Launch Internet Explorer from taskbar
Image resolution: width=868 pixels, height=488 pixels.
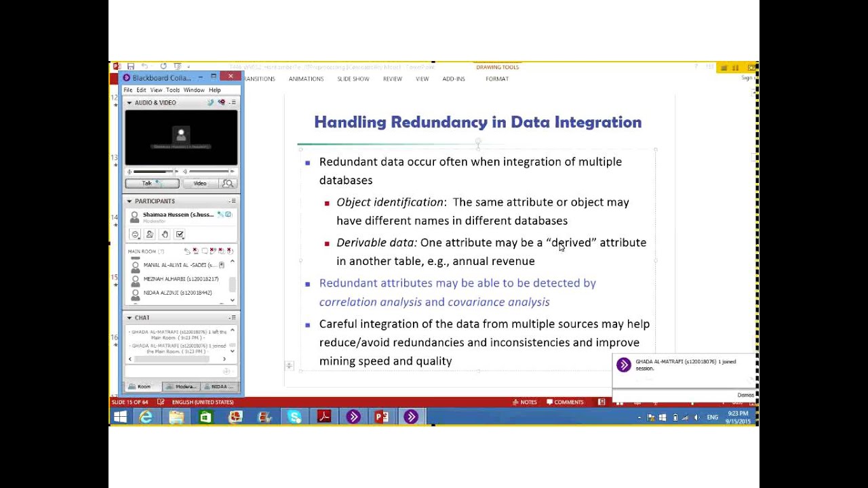(x=146, y=418)
